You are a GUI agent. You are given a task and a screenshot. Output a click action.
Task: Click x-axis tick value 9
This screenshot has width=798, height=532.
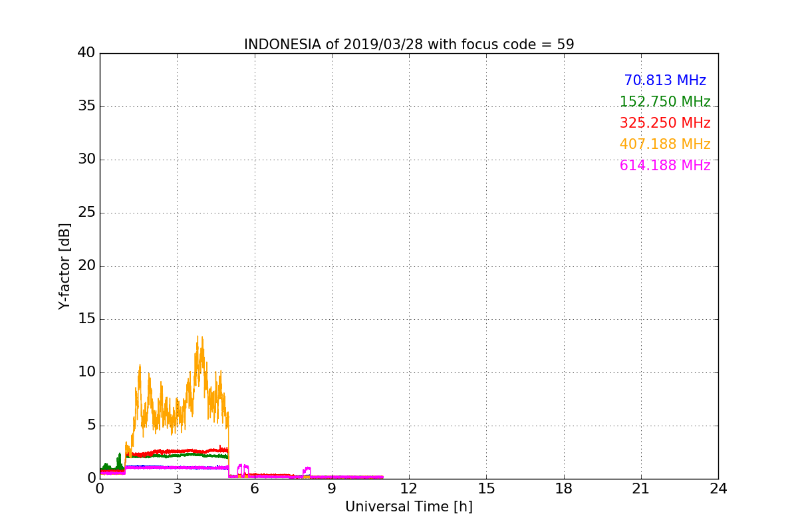point(332,489)
